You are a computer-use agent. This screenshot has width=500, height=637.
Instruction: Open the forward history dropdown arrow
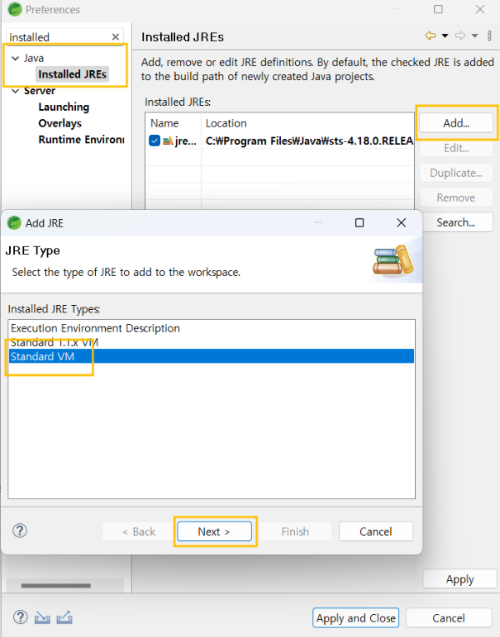(474, 36)
